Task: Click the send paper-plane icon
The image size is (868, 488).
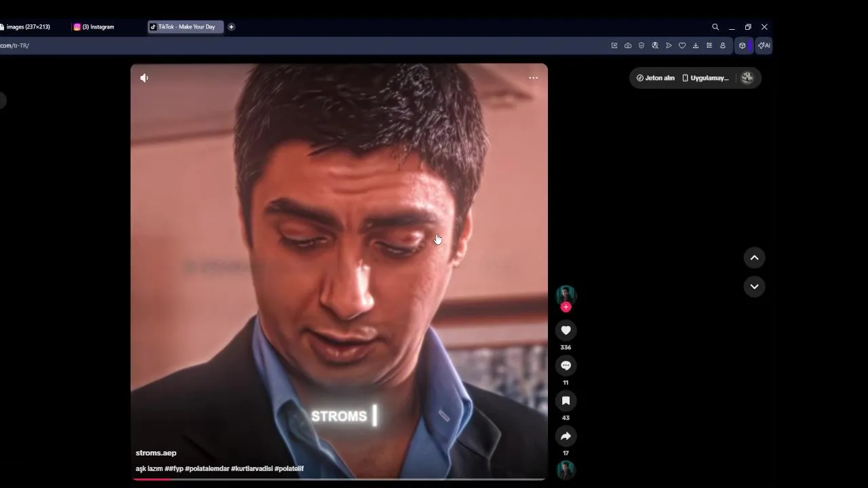Action: pos(669,45)
